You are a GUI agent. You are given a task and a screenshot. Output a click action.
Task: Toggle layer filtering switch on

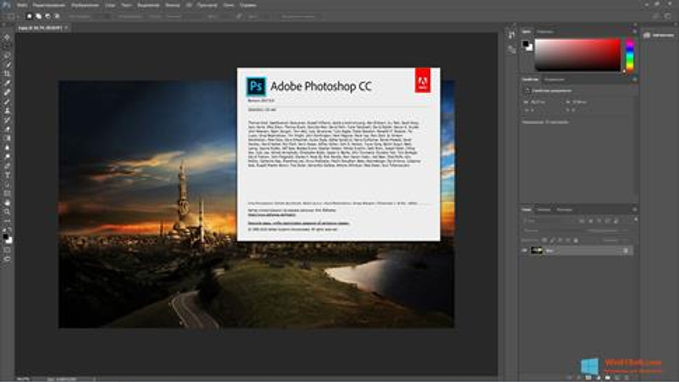coord(636,220)
